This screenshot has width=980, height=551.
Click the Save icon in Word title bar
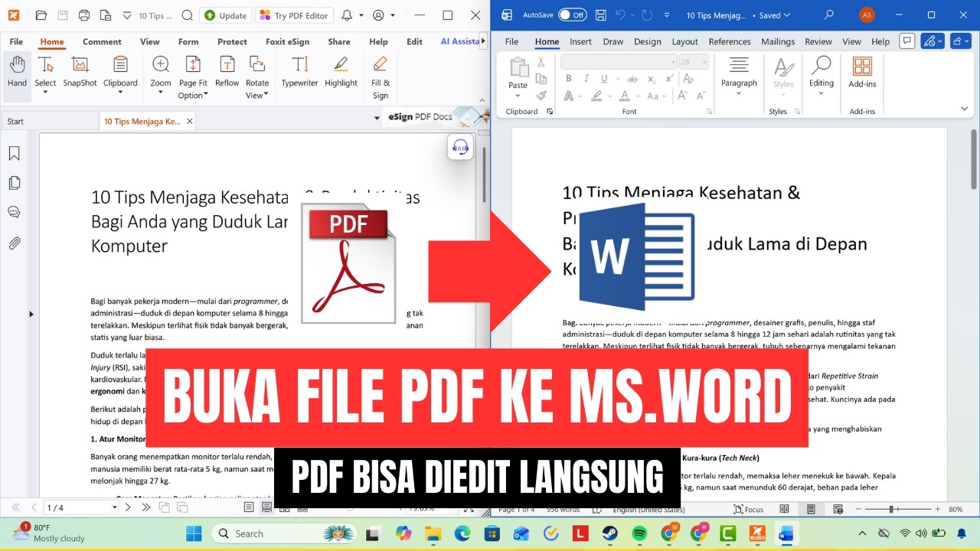[x=601, y=15]
